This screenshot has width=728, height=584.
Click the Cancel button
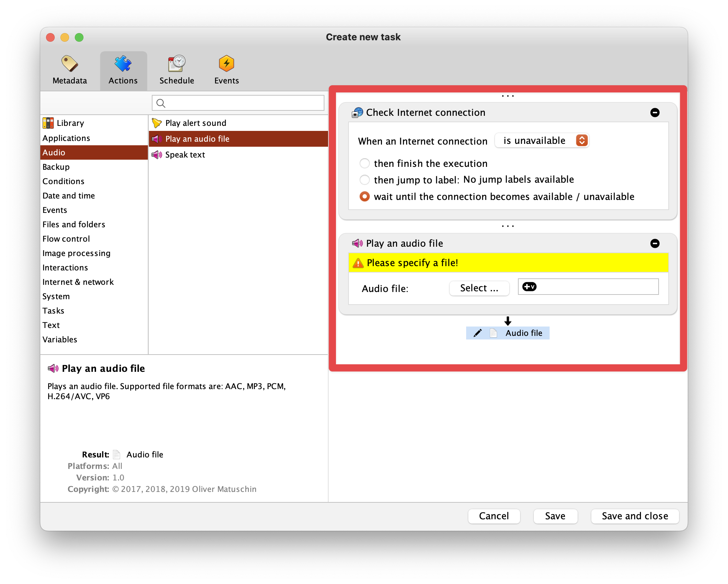(x=493, y=516)
